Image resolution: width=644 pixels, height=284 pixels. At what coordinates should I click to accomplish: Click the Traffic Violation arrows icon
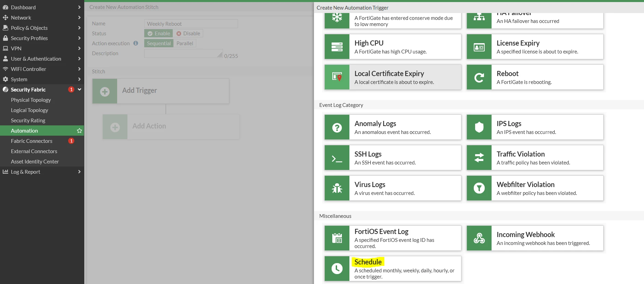coord(479,158)
